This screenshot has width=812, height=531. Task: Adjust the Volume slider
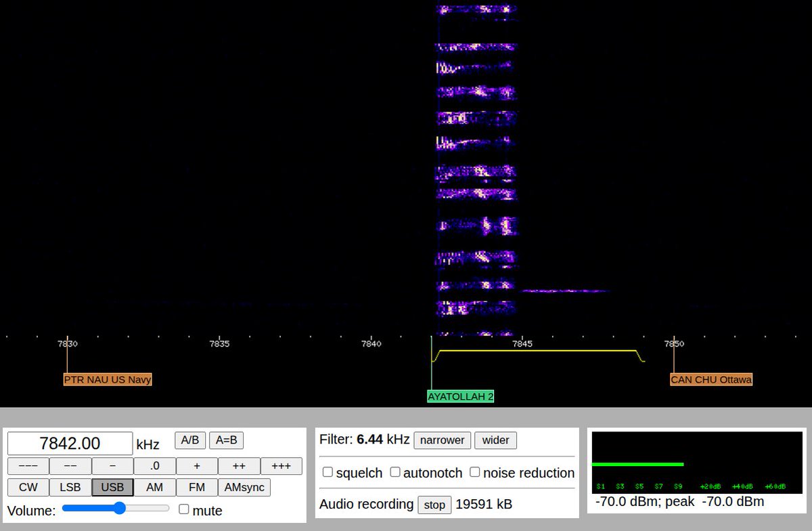[116, 508]
